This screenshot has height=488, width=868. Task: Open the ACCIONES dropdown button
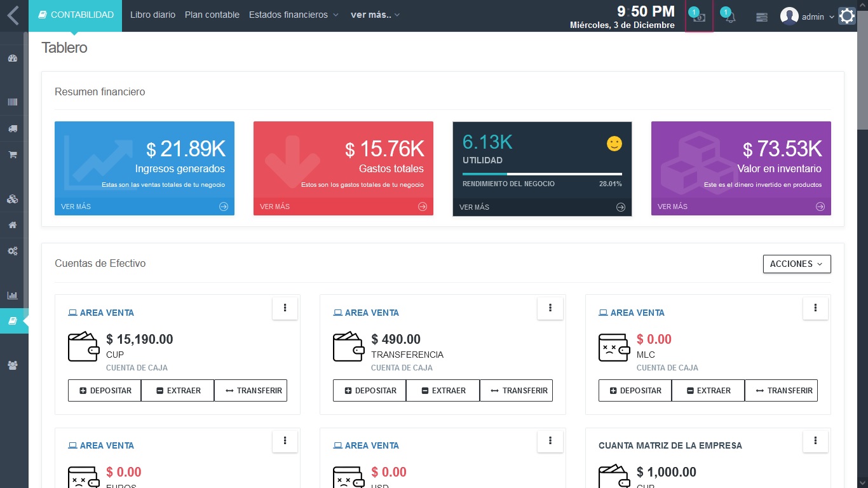(x=796, y=264)
